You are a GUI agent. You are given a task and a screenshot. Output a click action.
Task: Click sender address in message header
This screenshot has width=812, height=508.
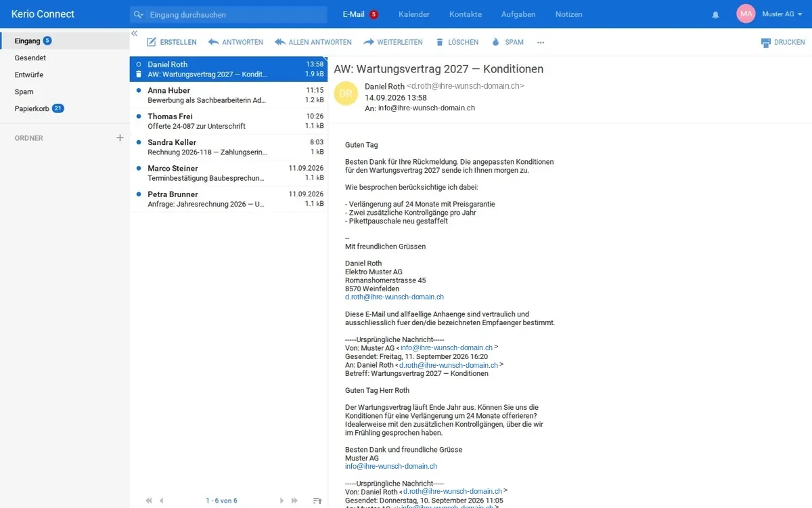tap(465, 86)
